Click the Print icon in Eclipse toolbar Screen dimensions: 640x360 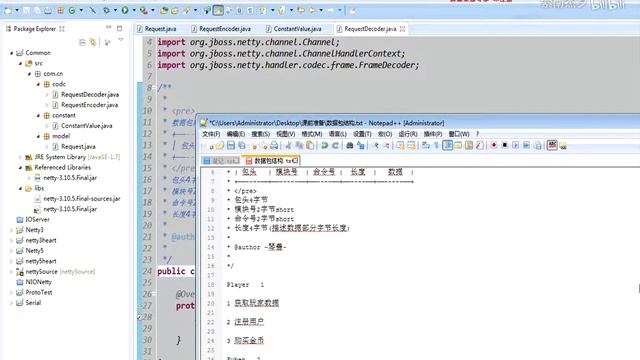pos(48,11)
